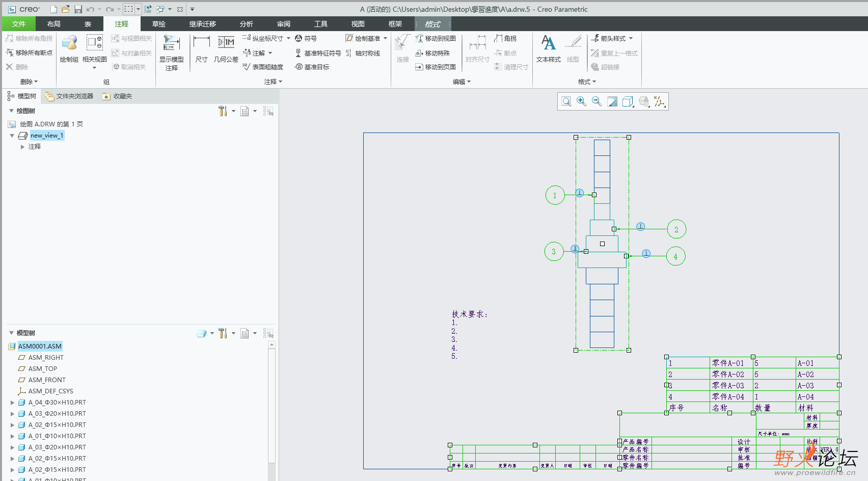Viewport: 868px width, 481px height.
Task: Switch to the 视图 ribbon tab
Action: point(358,24)
